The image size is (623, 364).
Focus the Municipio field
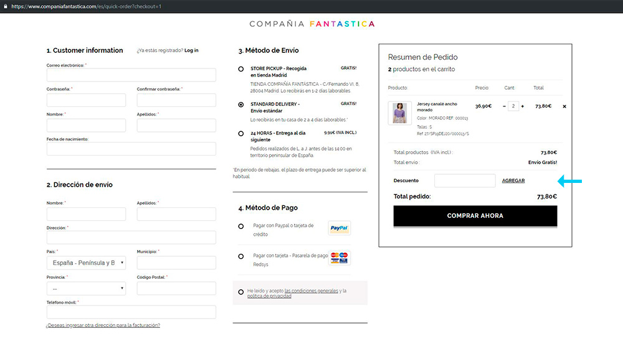[176, 263]
